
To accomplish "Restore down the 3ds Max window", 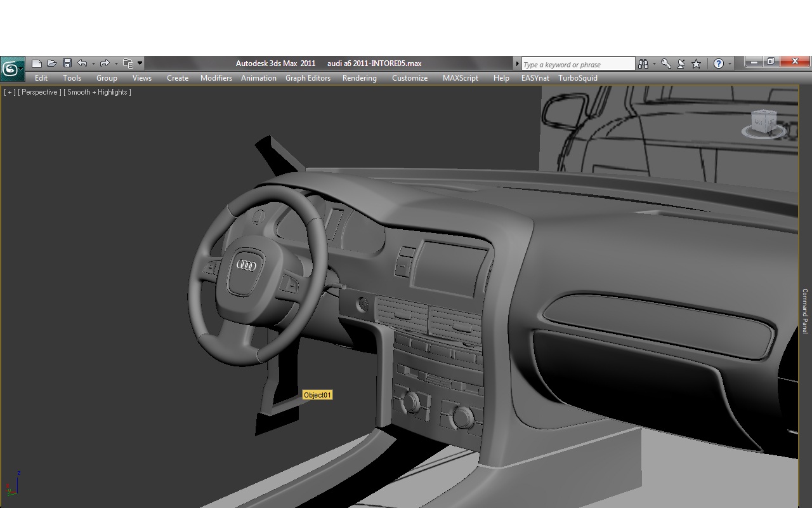I will [x=770, y=62].
